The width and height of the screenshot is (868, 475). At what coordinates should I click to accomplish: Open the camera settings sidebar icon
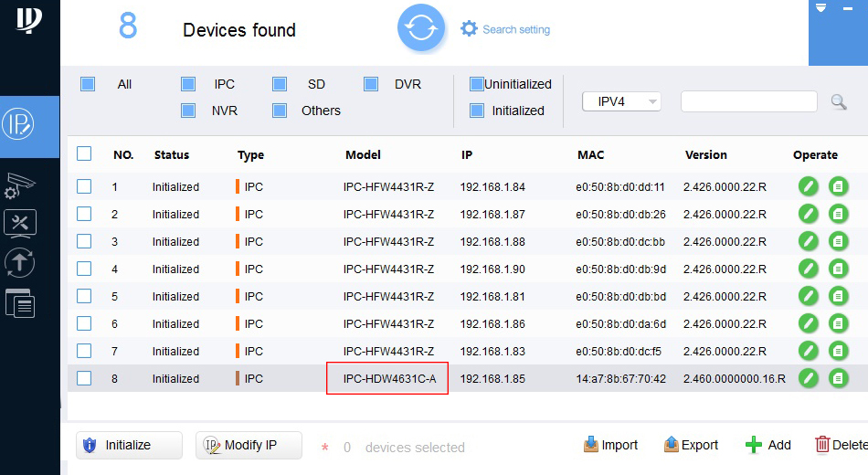coord(20,185)
